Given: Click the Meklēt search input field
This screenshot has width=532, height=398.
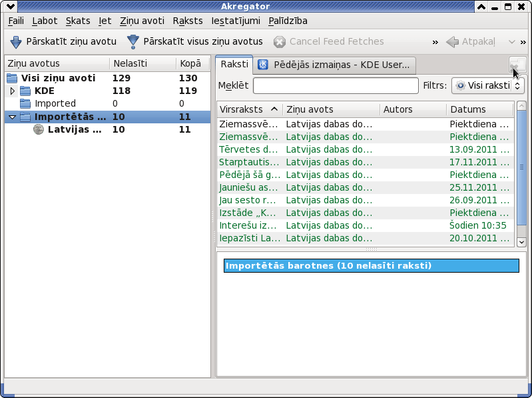Looking at the screenshot, I should tap(336, 85).
